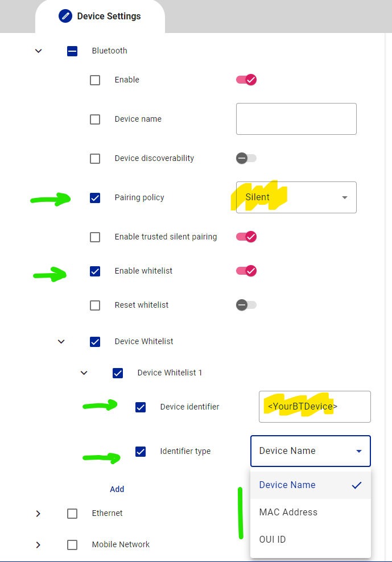Switch off Enable trusted silent pairing
The image size is (392, 562).
[x=246, y=237]
